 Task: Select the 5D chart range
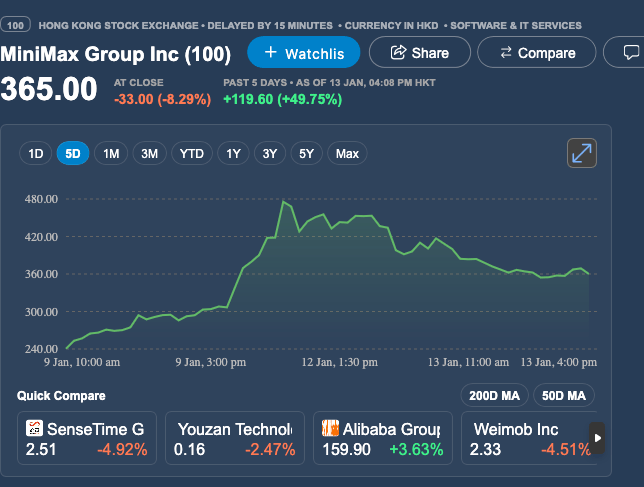click(x=73, y=153)
